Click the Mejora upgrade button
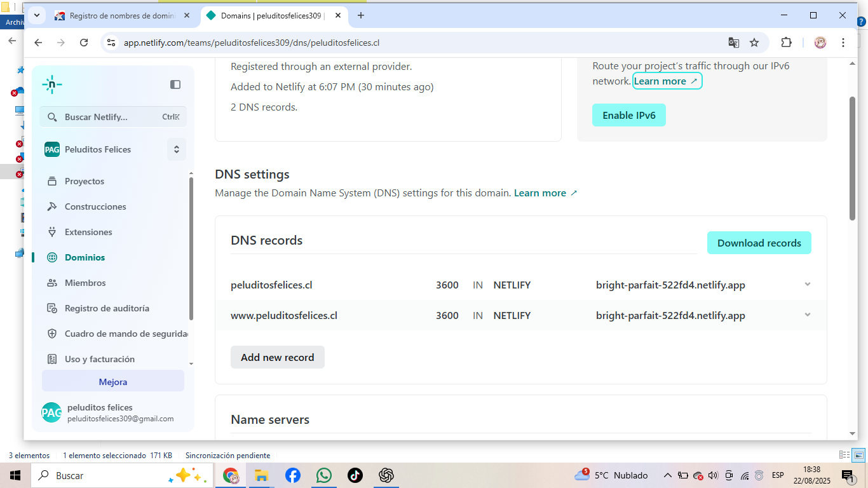Image resolution: width=868 pixels, height=488 pixels. pyautogui.click(x=113, y=382)
